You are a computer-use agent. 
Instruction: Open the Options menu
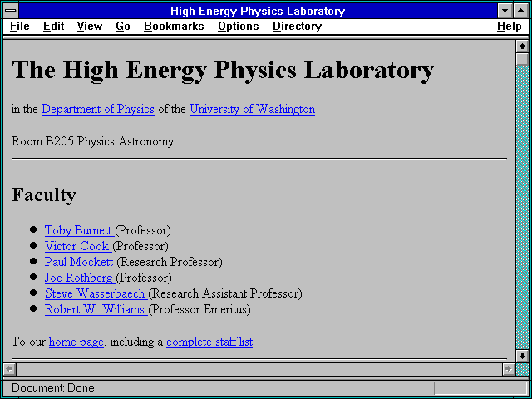click(x=239, y=27)
